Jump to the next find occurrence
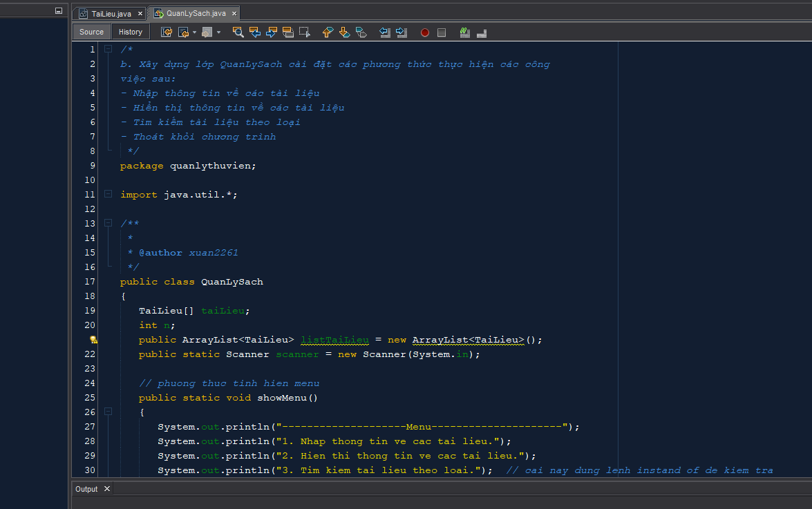Screen dimensions: 812x509 (272, 32)
